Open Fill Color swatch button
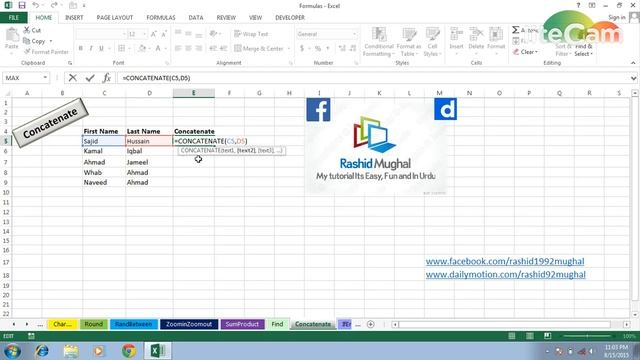 [x=142, y=48]
